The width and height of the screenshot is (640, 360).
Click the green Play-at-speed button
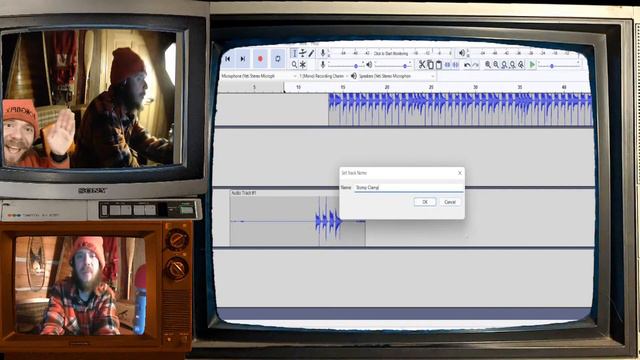pos(532,64)
